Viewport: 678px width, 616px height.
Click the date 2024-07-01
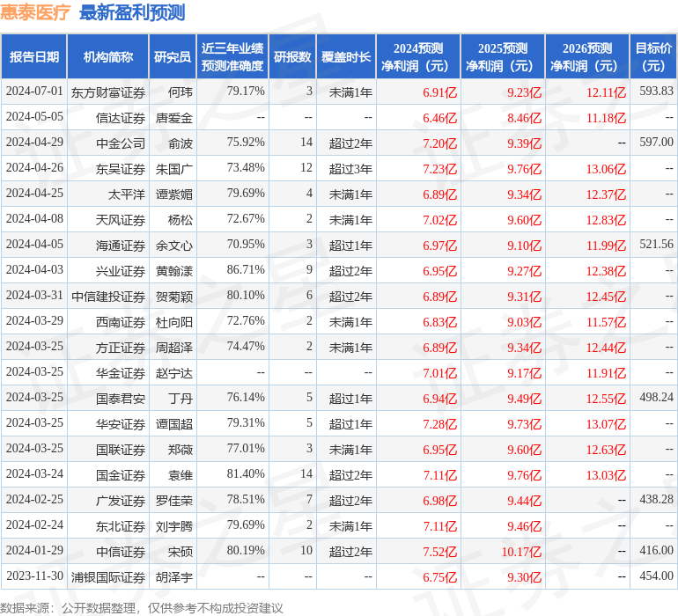(34, 92)
